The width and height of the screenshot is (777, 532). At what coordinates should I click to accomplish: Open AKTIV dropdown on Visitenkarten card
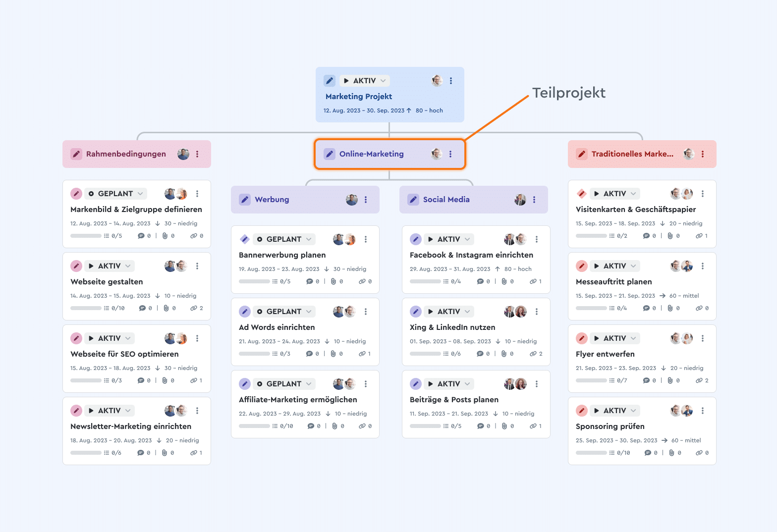pyautogui.click(x=615, y=194)
